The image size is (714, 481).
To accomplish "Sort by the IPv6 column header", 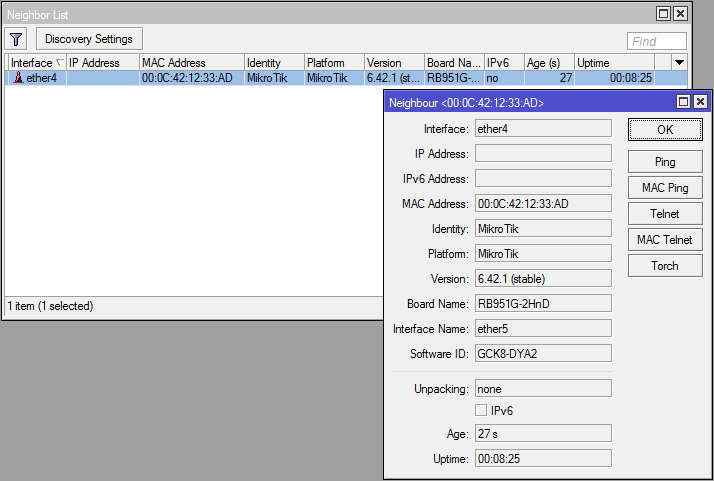I will [504, 62].
